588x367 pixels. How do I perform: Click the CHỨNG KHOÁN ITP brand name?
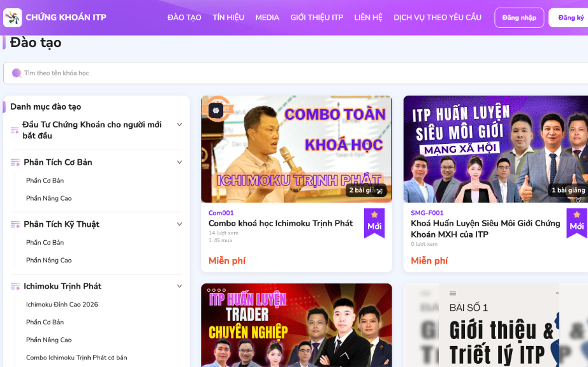tap(66, 17)
